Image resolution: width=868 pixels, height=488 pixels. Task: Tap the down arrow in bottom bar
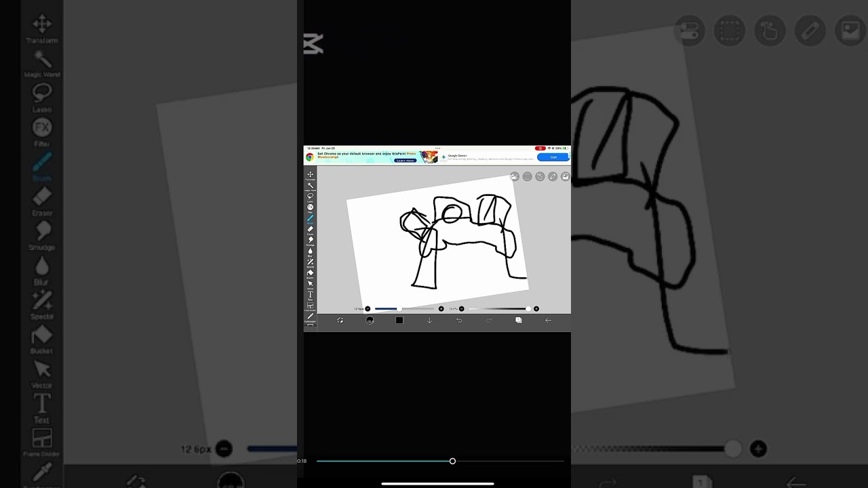[x=429, y=321]
